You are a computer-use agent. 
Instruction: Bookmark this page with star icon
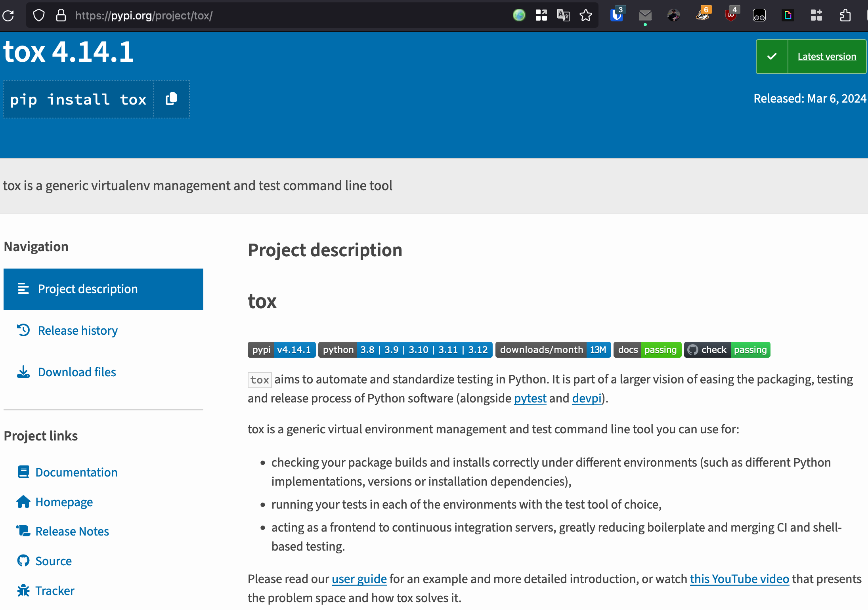585,15
